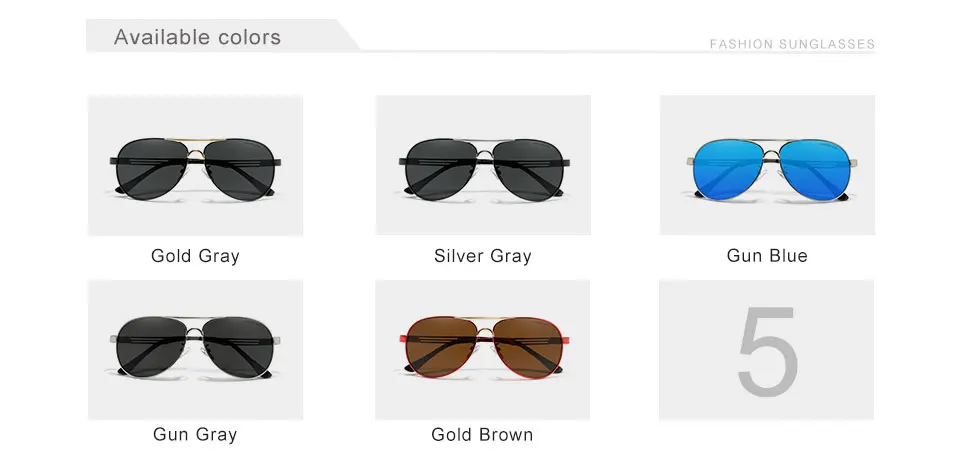Screen dimensions: 960x471
Task: Pick the Gun Gray sunglasses image
Action: pos(195,350)
